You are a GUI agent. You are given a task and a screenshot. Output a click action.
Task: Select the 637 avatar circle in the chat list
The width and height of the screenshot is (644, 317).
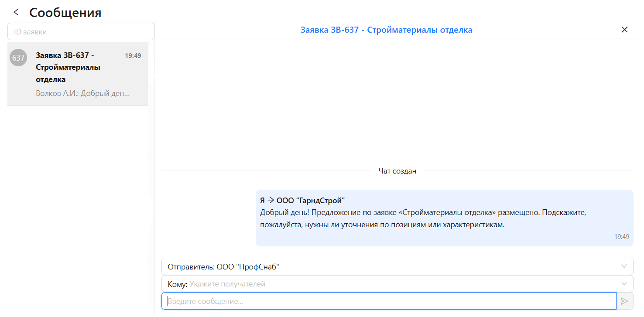pos(18,57)
